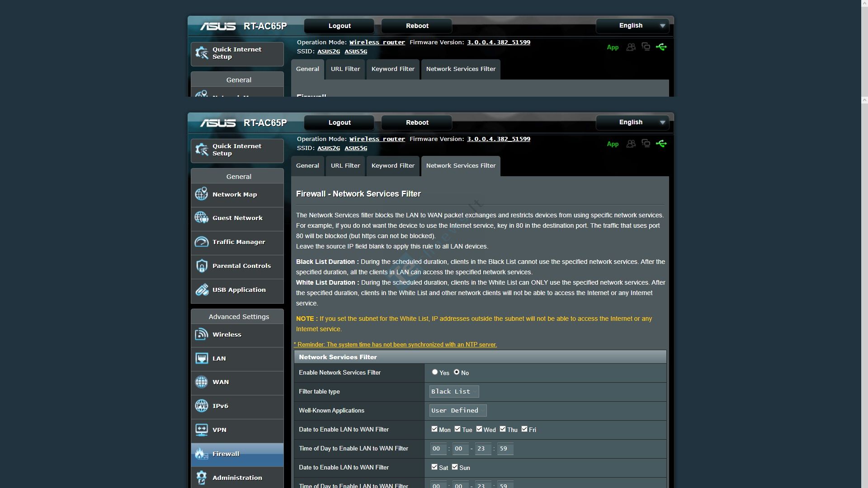Viewport: 868px width, 488px height.
Task: Uncheck the Fri checkbox
Action: tap(524, 429)
